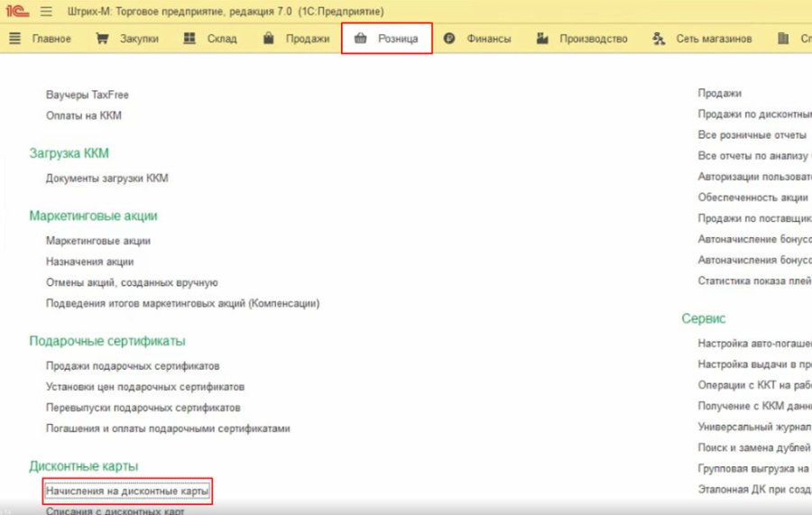Open Оплаты на ККМ link
This screenshot has width=812, height=515.
[83, 115]
